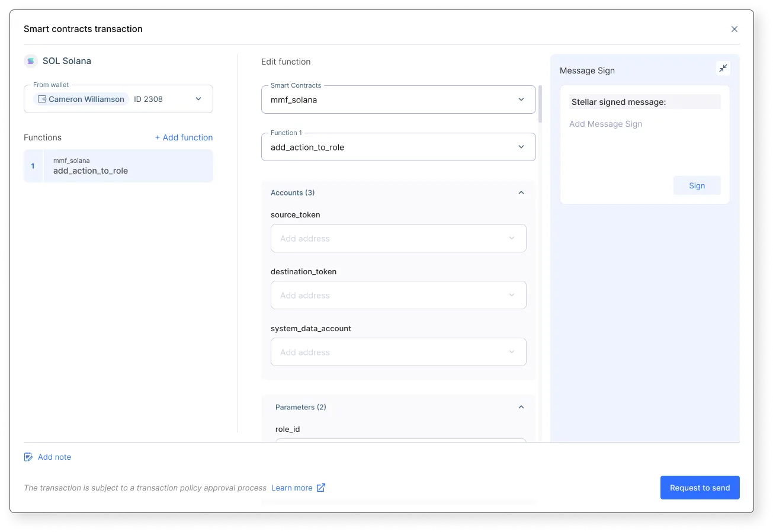Open the From wallet dropdown
773x532 pixels.
118,99
